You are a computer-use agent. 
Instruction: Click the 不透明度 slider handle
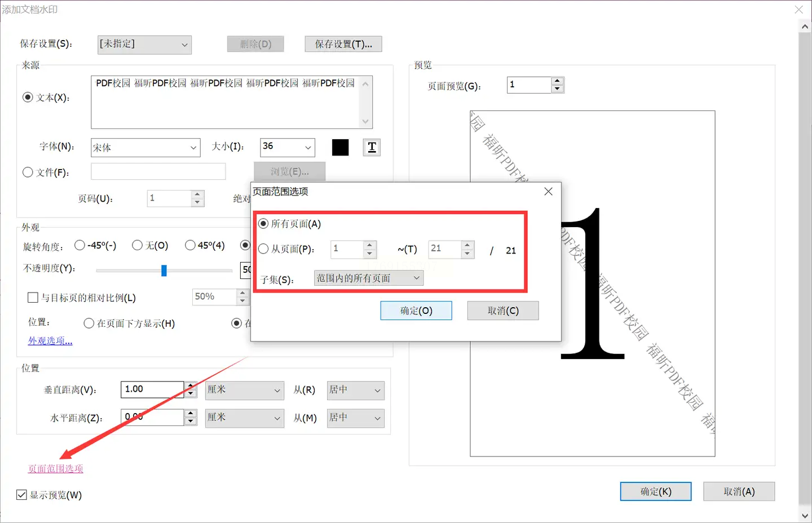164,271
